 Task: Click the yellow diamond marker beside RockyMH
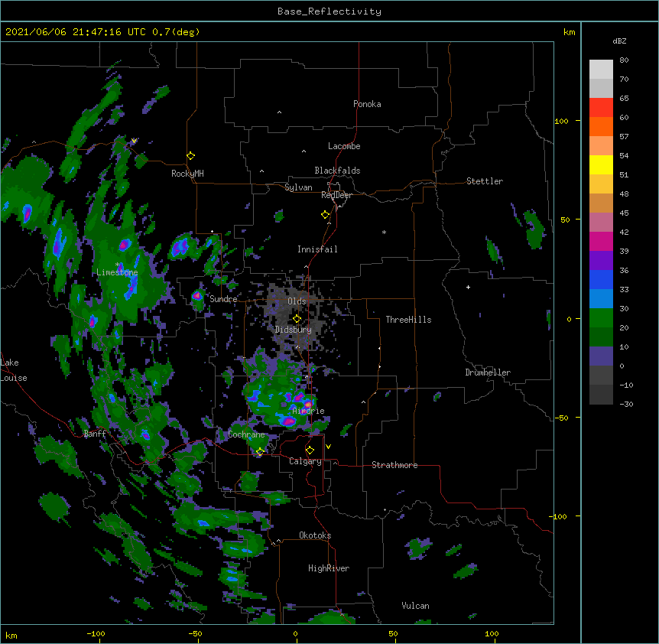pos(190,156)
